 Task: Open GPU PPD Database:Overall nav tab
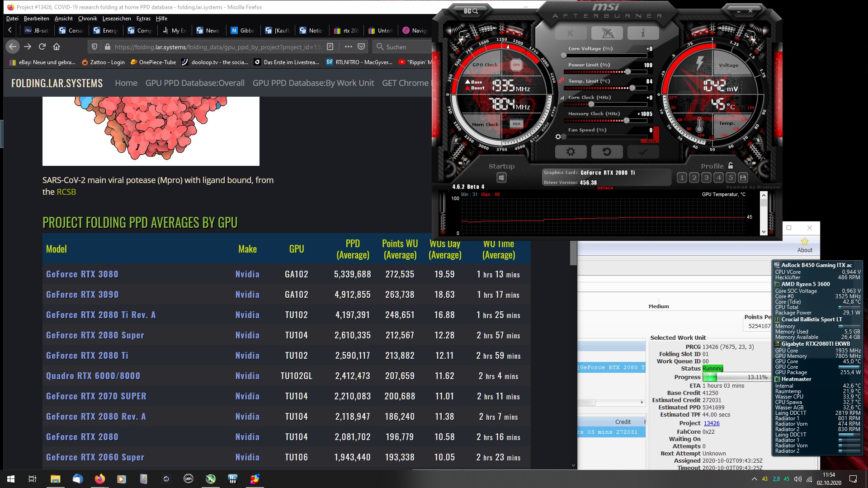pos(195,83)
